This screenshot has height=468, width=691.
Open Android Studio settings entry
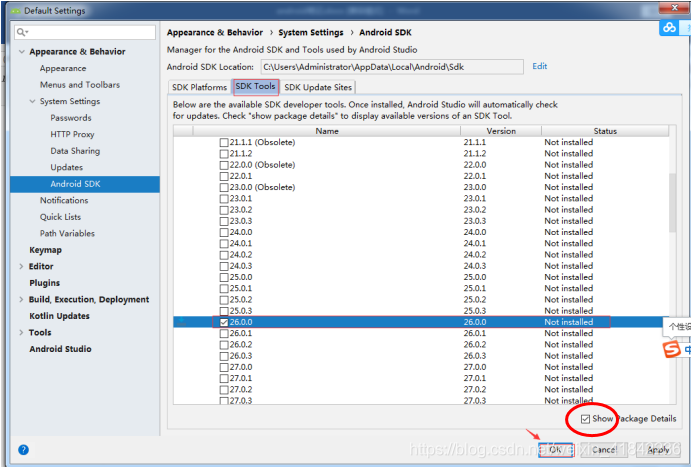click(x=60, y=349)
